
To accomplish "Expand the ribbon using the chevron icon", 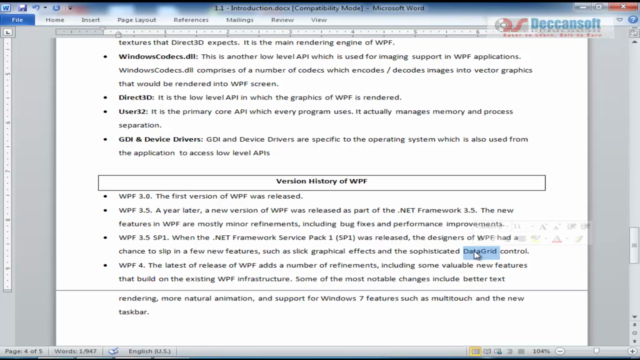I will click(x=620, y=20).
